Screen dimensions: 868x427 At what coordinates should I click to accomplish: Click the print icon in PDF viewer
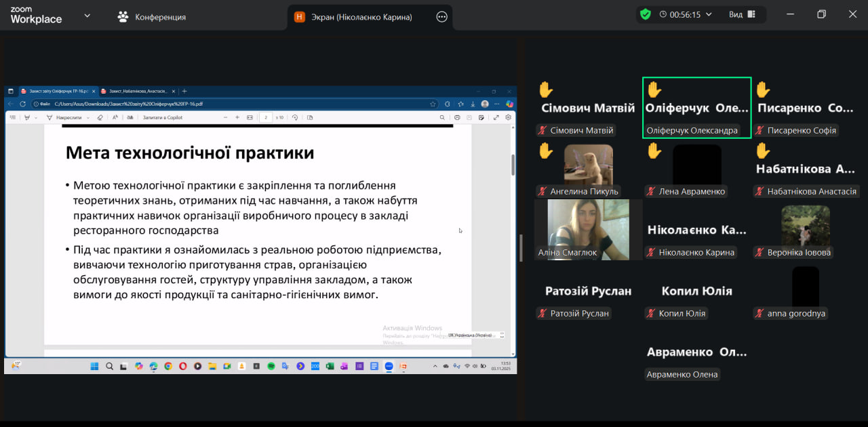click(457, 117)
